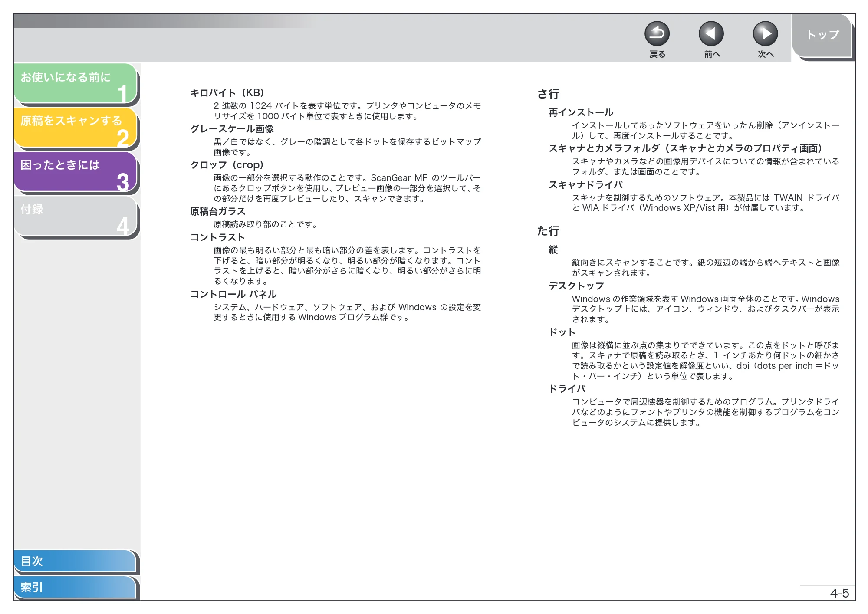Click the page number 4-5

(839, 593)
